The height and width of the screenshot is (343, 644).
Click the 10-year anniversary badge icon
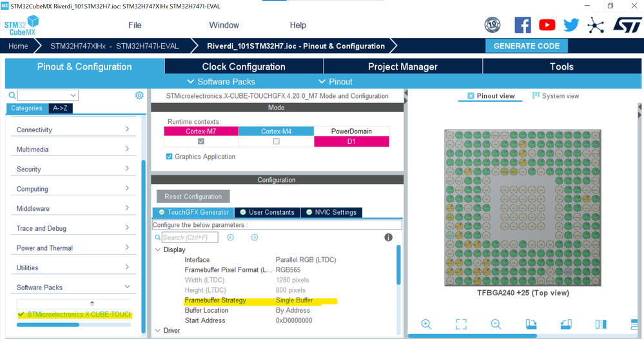(493, 25)
